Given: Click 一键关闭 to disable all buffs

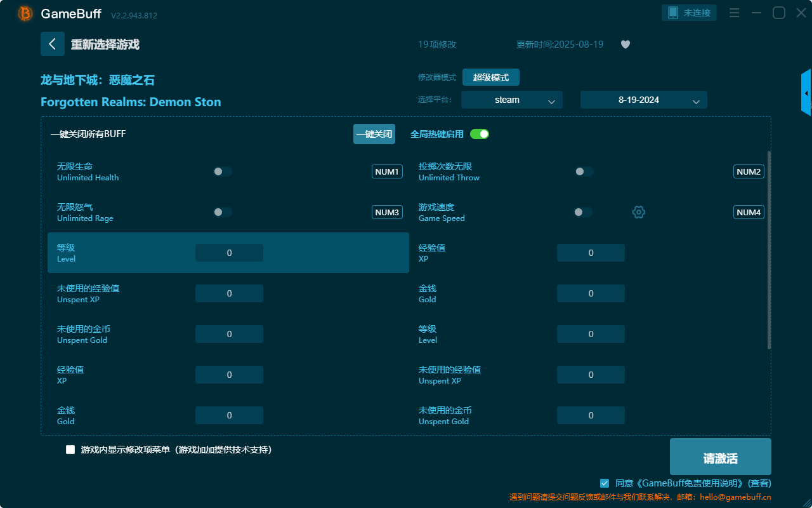Looking at the screenshot, I should (x=374, y=134).
